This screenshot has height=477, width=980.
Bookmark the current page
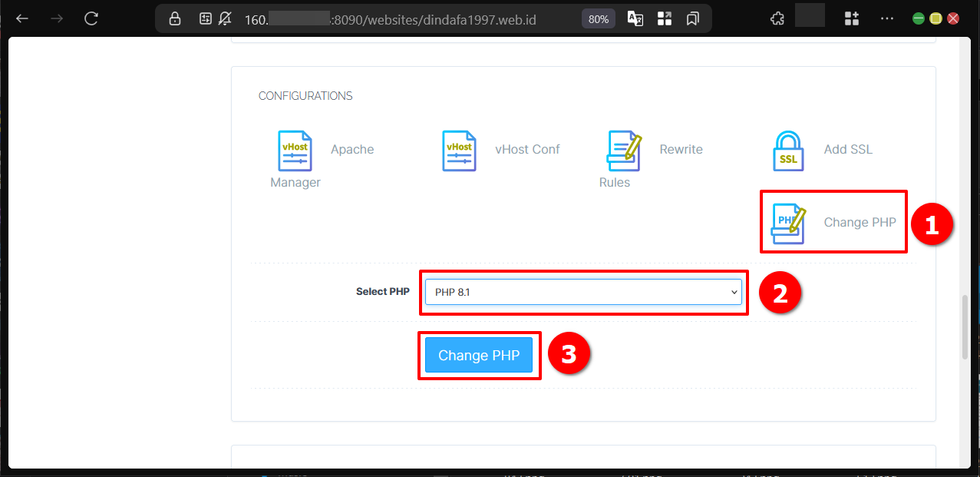click(x=692, y=18)
